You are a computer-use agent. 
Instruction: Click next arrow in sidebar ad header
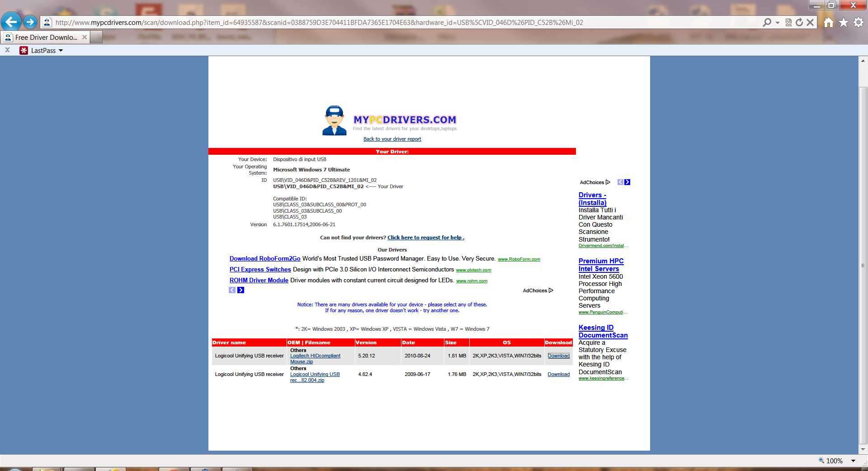point(627,182)
